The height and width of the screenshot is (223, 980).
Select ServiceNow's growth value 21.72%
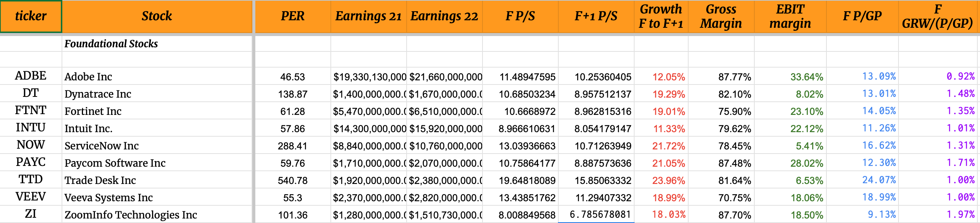pyautogui.click(x=668, y=146)
